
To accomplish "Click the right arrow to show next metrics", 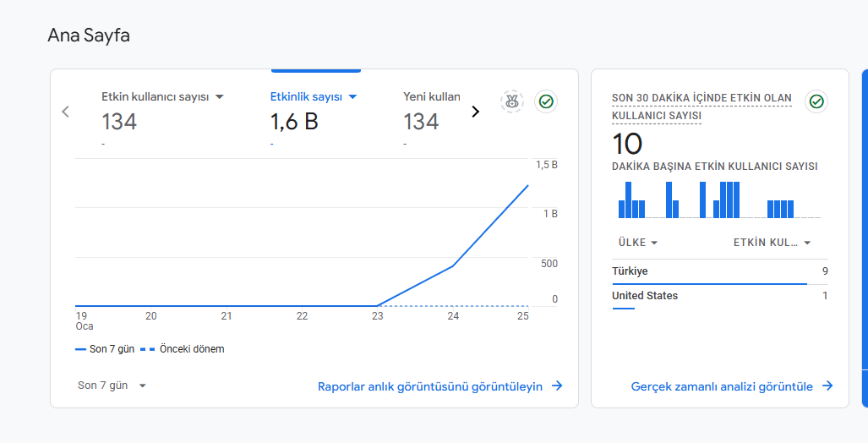I will coord(475,112).
